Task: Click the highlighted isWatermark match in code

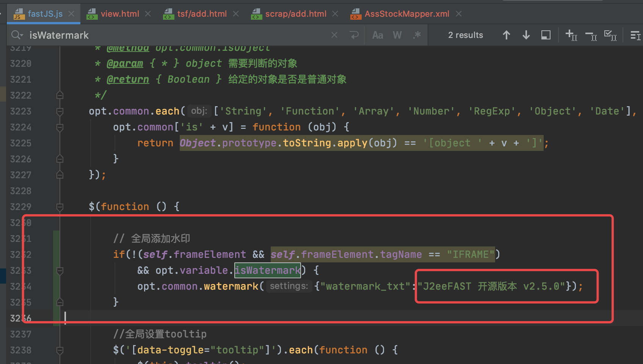Action: pos(268,270)
